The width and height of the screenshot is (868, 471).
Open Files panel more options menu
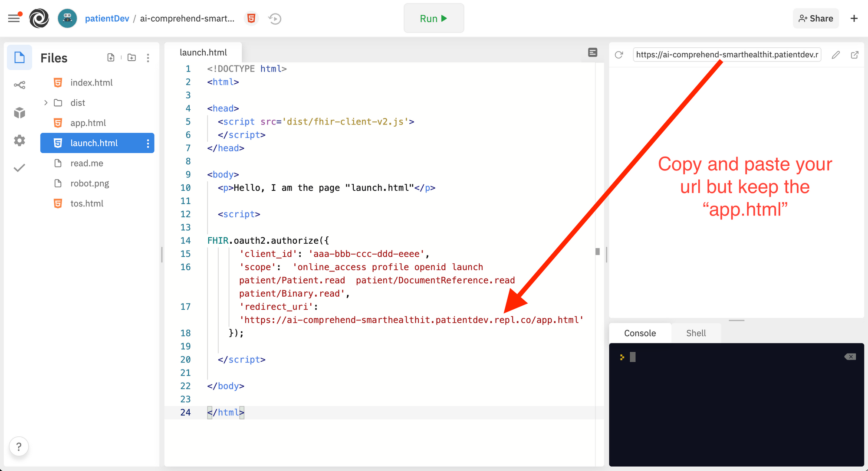[x=148, y=58]
